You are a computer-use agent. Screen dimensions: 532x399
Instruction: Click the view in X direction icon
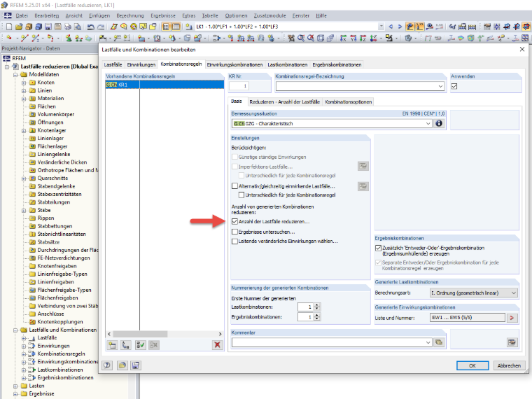coord(344,38)
